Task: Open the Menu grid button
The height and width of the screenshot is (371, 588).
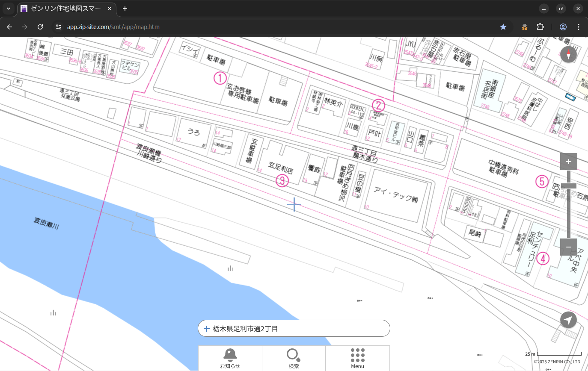Action: (357, 358)
